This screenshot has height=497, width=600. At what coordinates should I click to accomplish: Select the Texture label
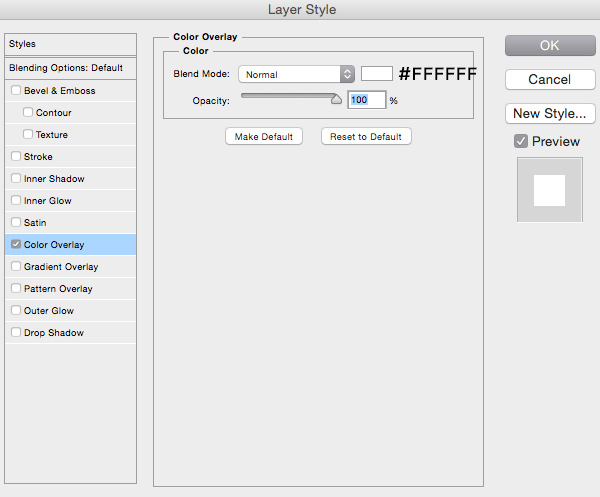[52, 135]
